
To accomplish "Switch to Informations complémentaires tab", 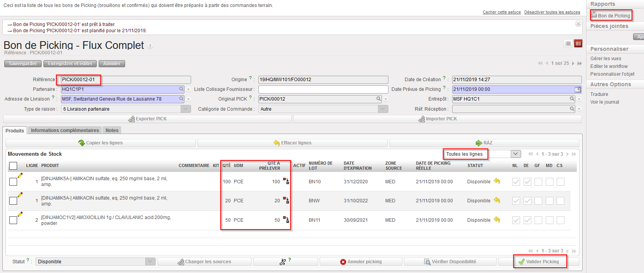I will 65,130.
